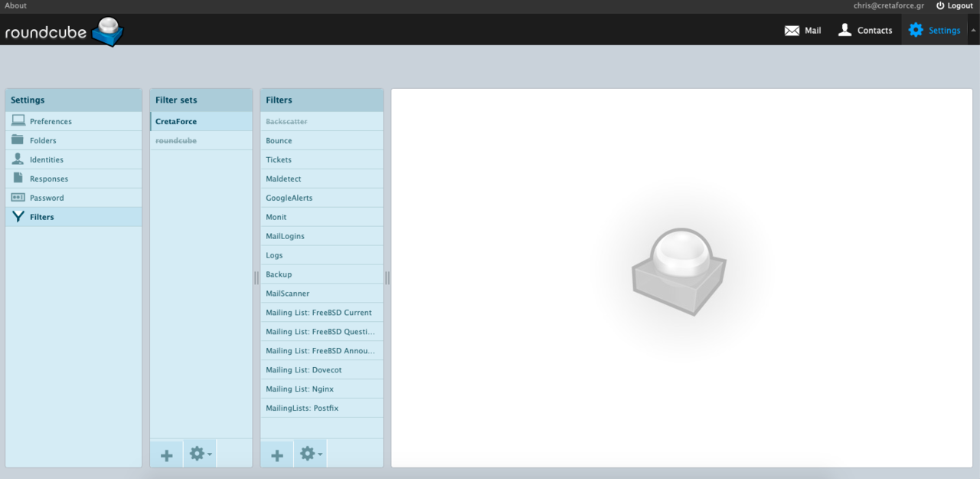Select the disabled Backscatter filter
The image size is (980, 479).
[x=322, y=121]
